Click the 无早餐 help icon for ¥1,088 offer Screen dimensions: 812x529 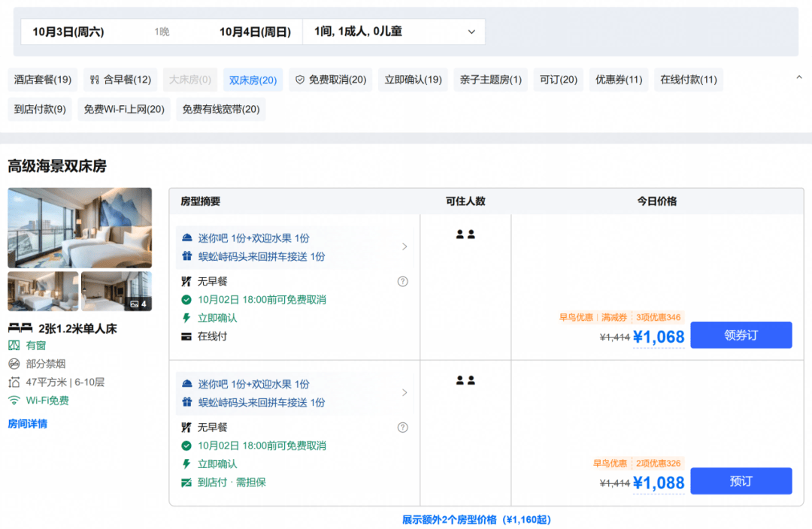pos(402,428)
